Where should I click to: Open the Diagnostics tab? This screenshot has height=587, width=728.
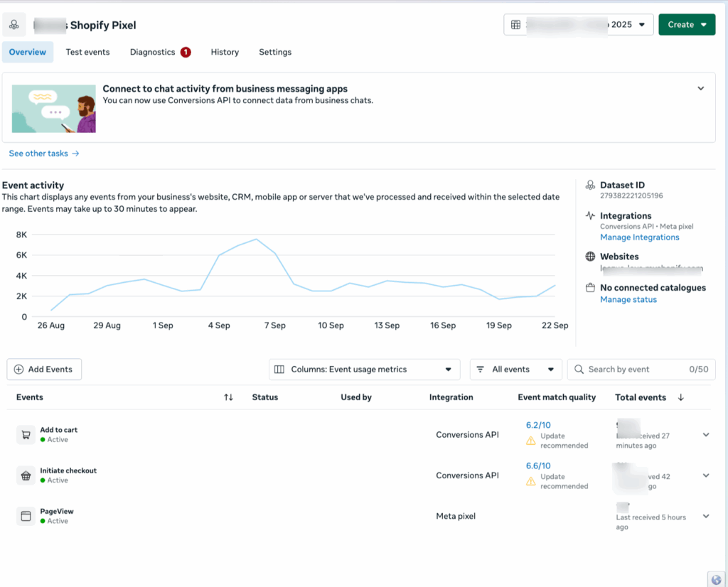152,52
